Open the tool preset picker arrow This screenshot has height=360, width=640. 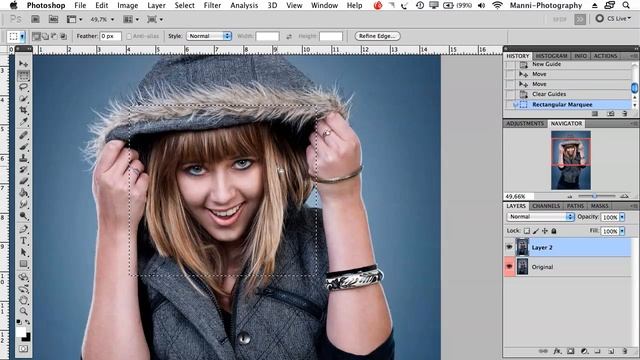click(x=22, y=36)
